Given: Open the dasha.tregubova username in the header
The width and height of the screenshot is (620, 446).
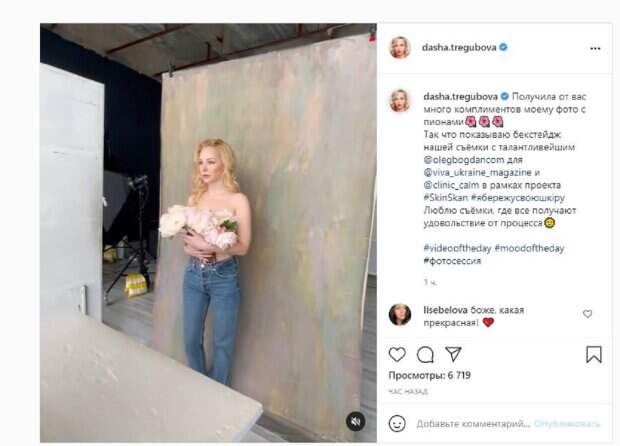Looking at the screenshot, I should tap(459, 47).
